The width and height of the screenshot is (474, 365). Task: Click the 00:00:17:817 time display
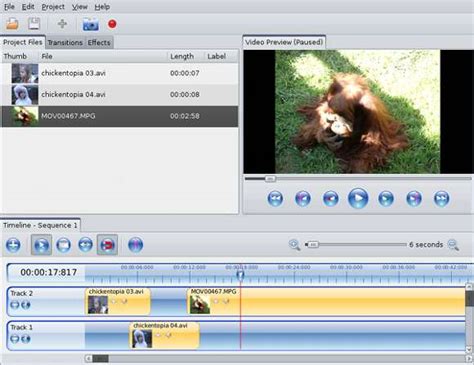(49, 273)
